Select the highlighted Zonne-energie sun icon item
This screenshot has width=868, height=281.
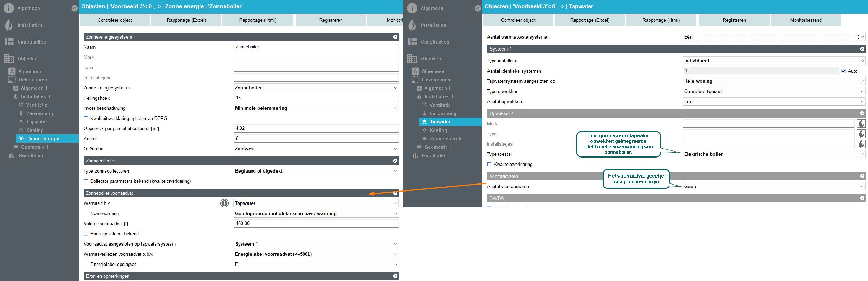point(43,139)
